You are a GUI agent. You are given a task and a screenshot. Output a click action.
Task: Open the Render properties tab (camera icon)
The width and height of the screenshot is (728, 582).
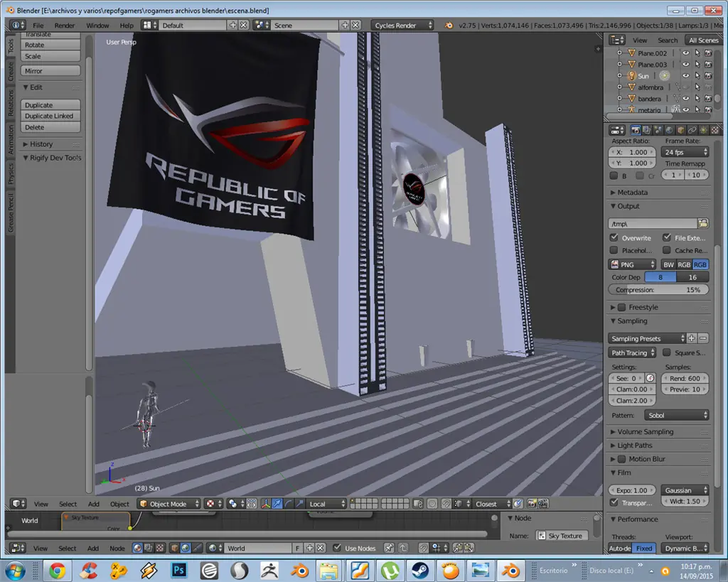(x=636, y=130)
